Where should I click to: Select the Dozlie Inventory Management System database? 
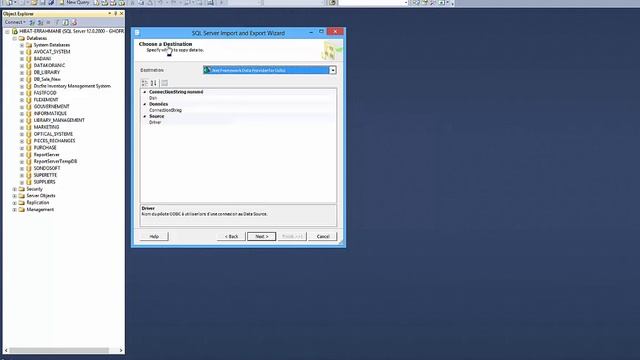point(72,86)
